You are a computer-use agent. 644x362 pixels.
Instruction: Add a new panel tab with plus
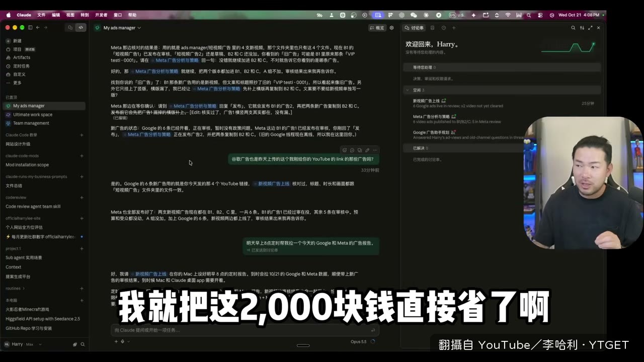tap(454, 28)
